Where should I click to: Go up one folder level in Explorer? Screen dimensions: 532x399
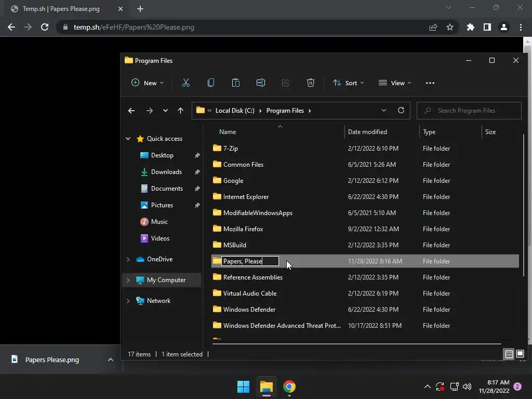click(x=180, y=111)
